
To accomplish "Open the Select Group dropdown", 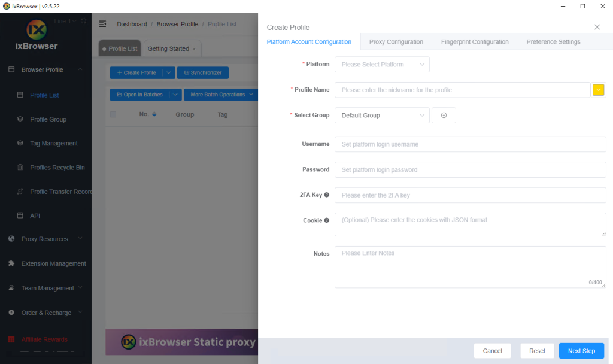I will [382, 116].
